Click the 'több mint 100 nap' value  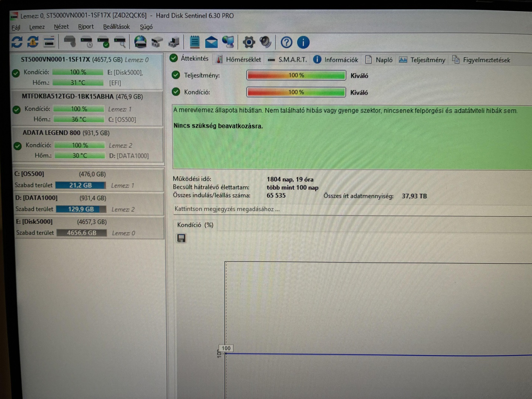[292, 187]
